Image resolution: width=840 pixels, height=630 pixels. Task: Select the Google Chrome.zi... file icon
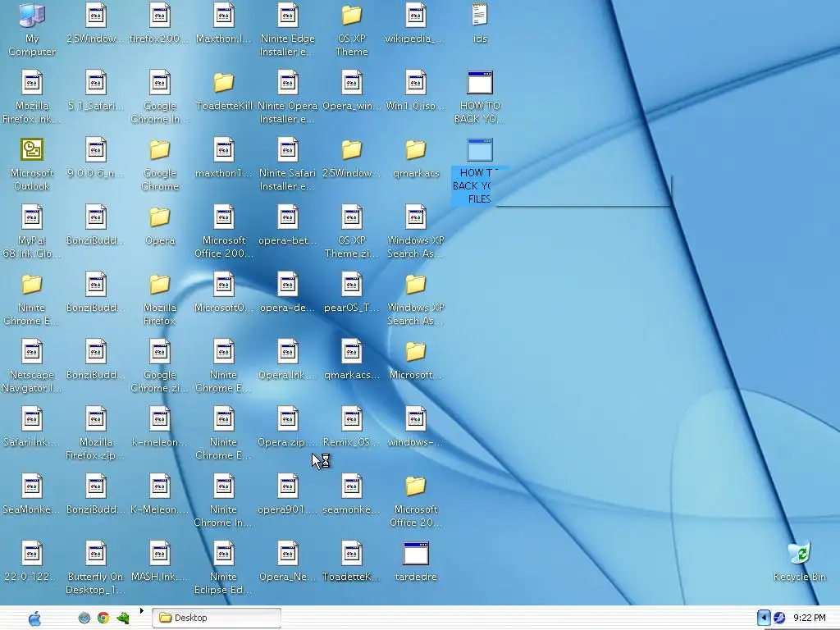click(x=160, y=352)
